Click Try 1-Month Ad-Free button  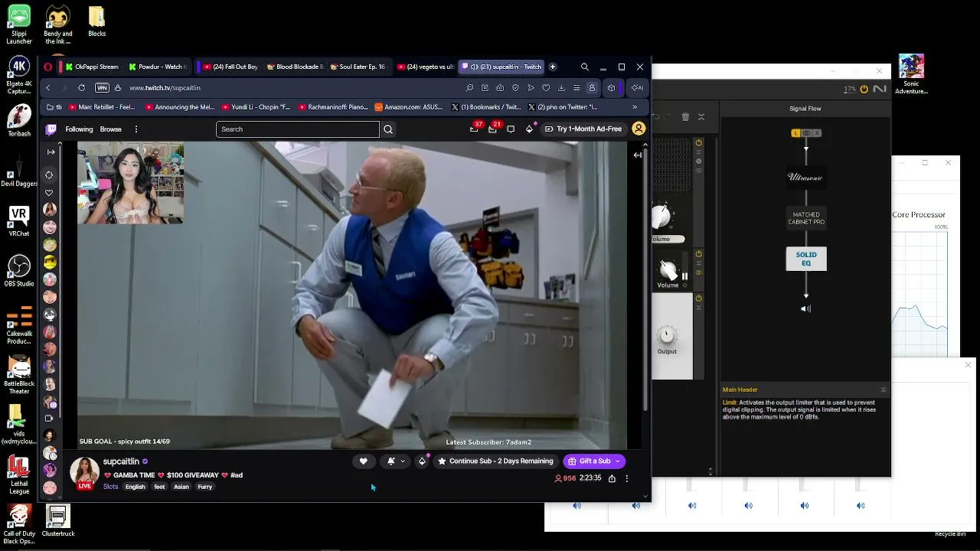tap(583, 129)
